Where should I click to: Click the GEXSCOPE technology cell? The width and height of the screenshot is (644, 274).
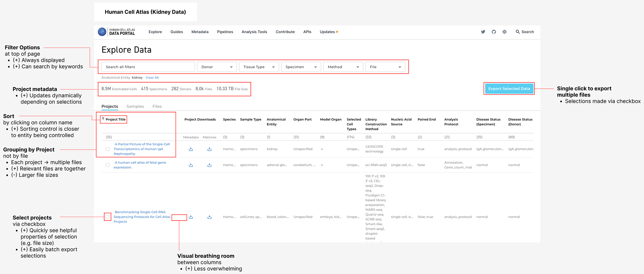point(374,149)
